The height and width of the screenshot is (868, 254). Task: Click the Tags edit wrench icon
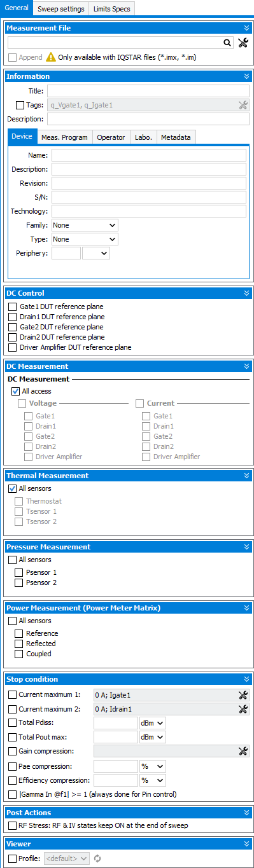(243, 105)
